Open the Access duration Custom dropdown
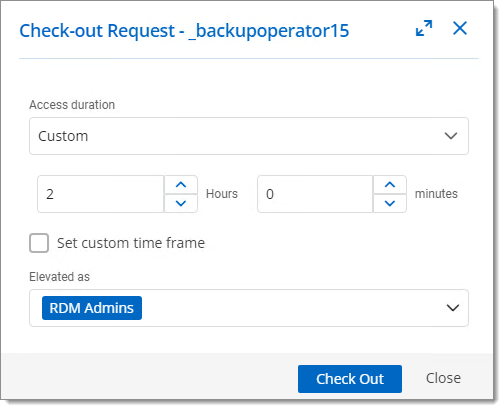Viewport: 504px width, 410px height. pyautogui.click(x=249, y=136)
